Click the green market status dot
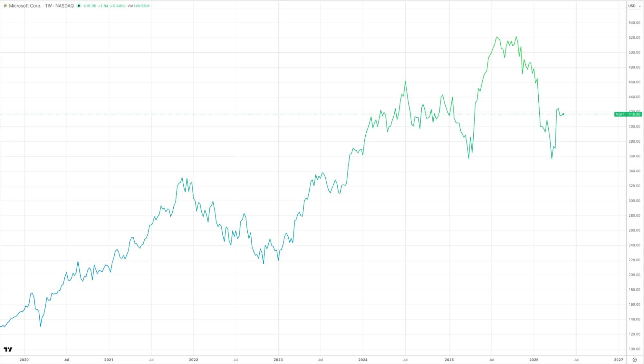 (x=79, y=6)
